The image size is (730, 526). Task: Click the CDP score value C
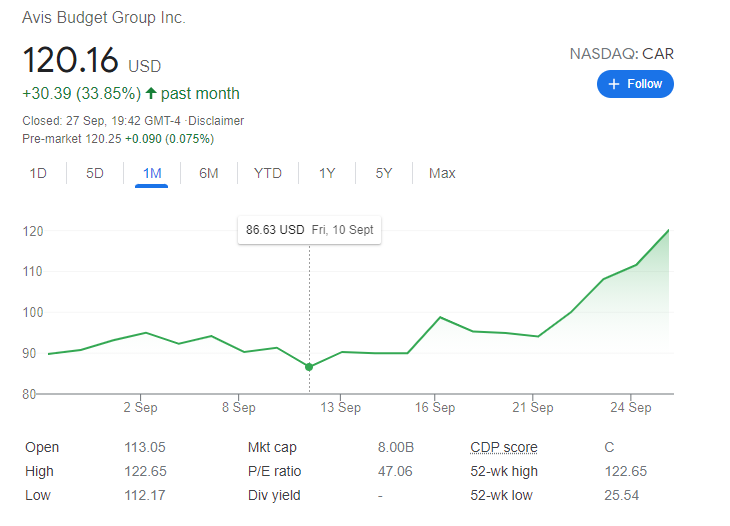click(x=609, y=447)
